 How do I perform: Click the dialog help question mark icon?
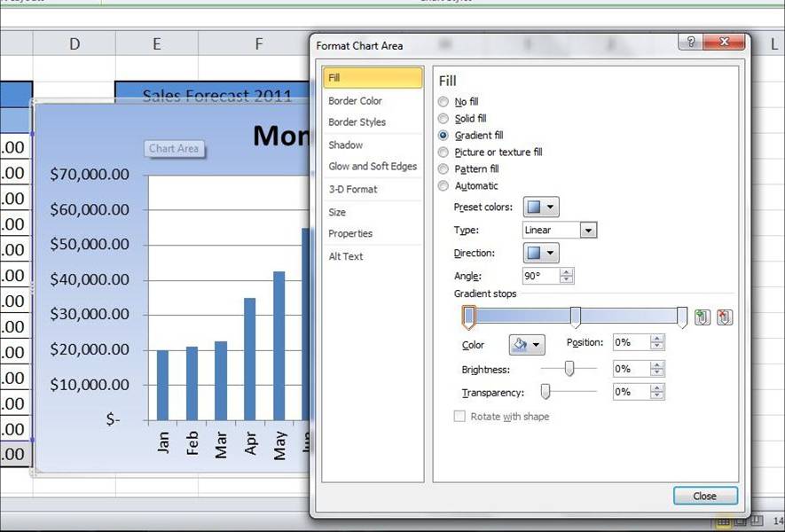pos(691,42)
